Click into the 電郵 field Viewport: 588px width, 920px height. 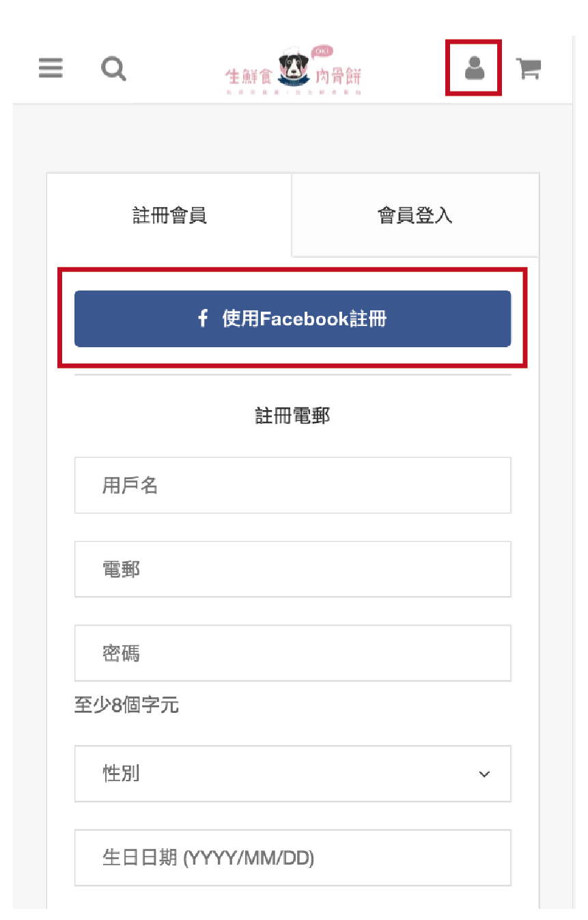click(292, 569)
